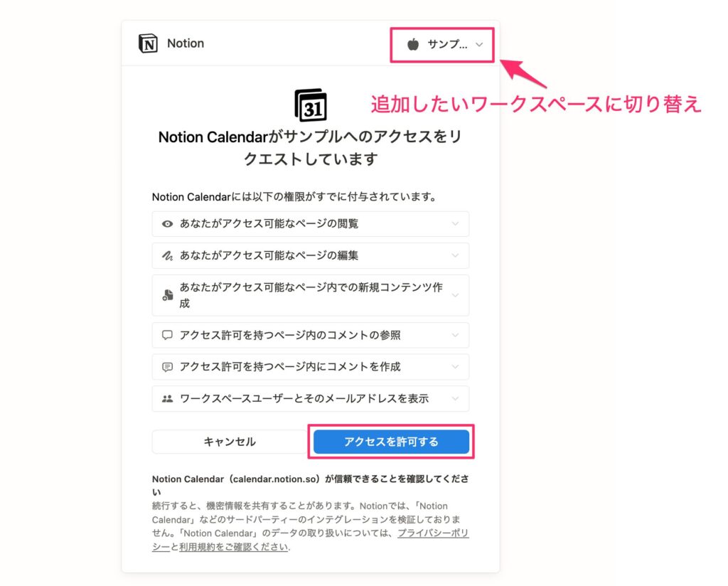Viewport: 728px width, 586px height.
Task: Expand the コメントを作成 permission chevron
Action: (455, 367)
